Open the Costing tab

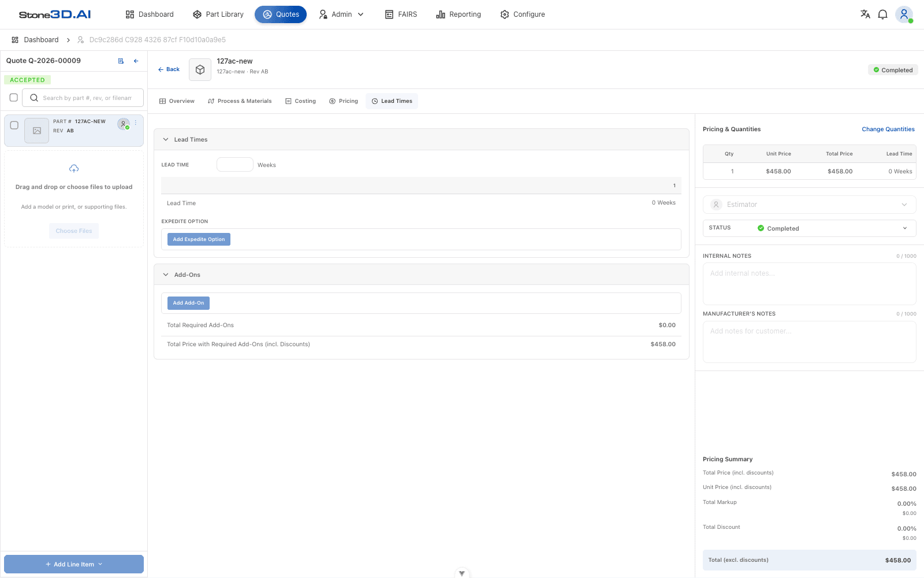(x=300, y=101)
